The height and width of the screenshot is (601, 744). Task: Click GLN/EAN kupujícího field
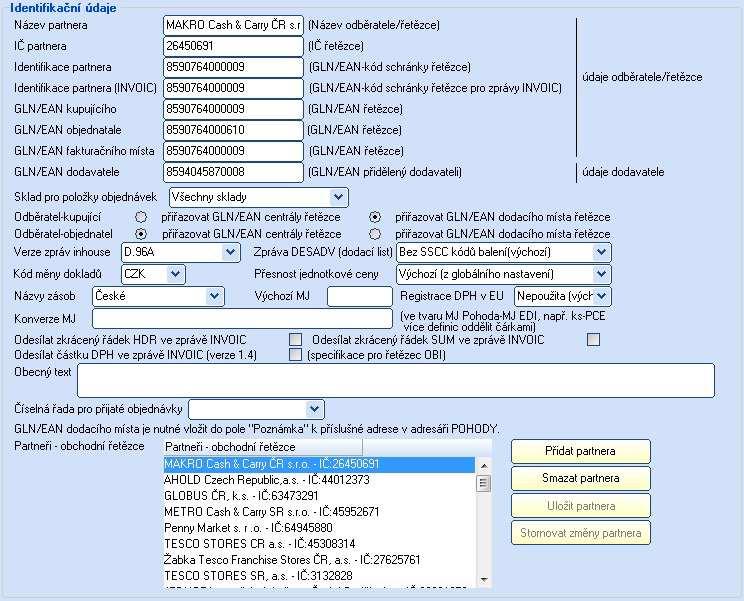click(x=233, y=109)
